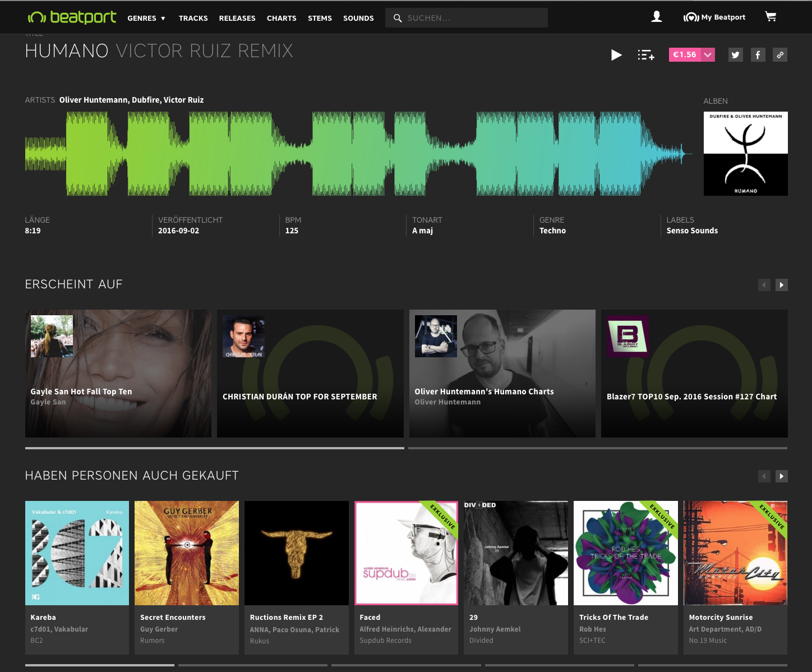Open the Rukus label link
This screenshot has height=672, width=812.
pyautogui.click(x=260, y=641)
